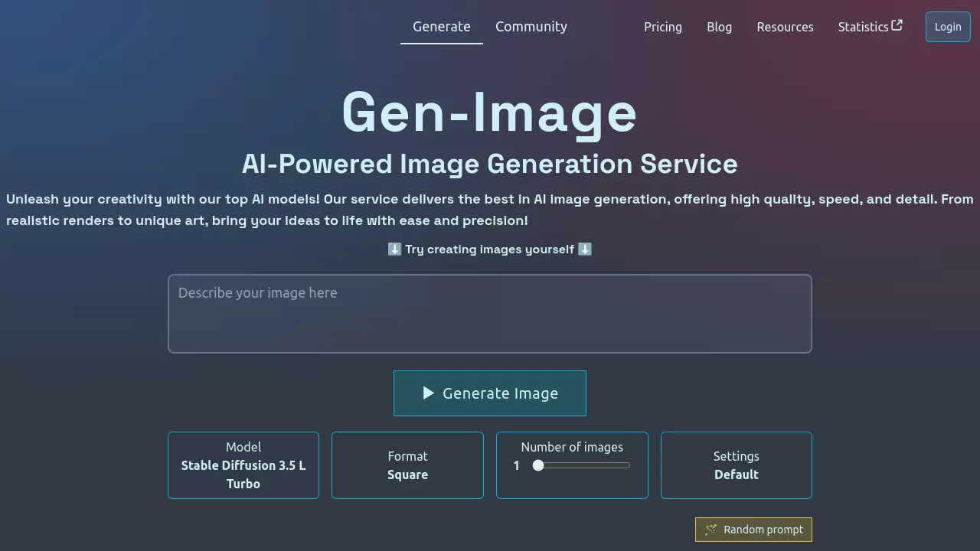Click the number 1 value beside slider
The height and width of the screenshot is (551, 980).
coord(517,465)
